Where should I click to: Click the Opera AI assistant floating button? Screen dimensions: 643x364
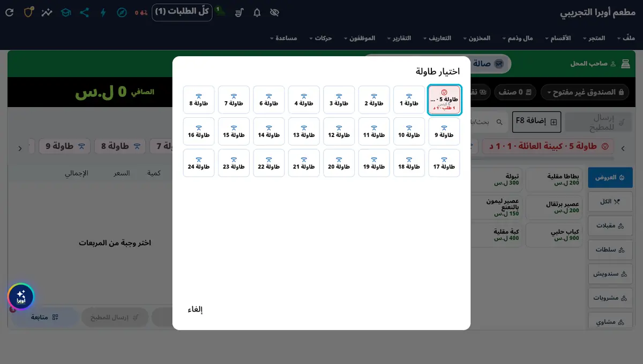[x=21, y=297]
